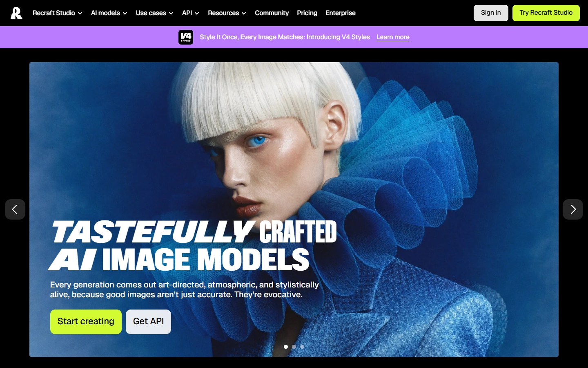The height and width of the screenshot is (368, 588).
Task: Click the Recraft logo icon
Action: point(16,13)
